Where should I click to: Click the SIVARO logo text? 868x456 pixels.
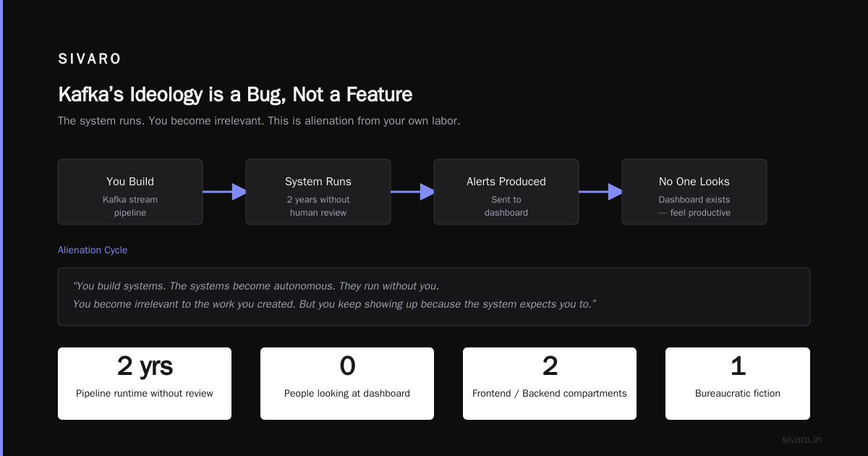click(90, 59)
